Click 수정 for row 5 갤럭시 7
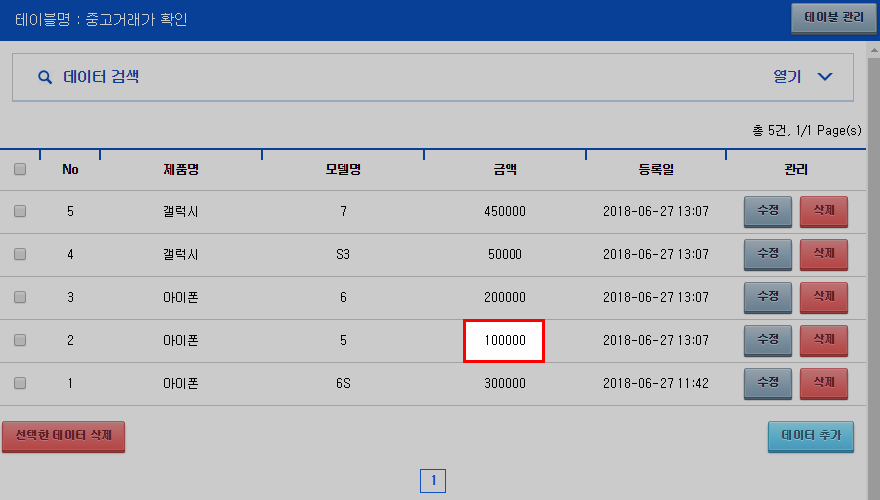This screenshot has width=880, height=500. [x=768, y=211]
